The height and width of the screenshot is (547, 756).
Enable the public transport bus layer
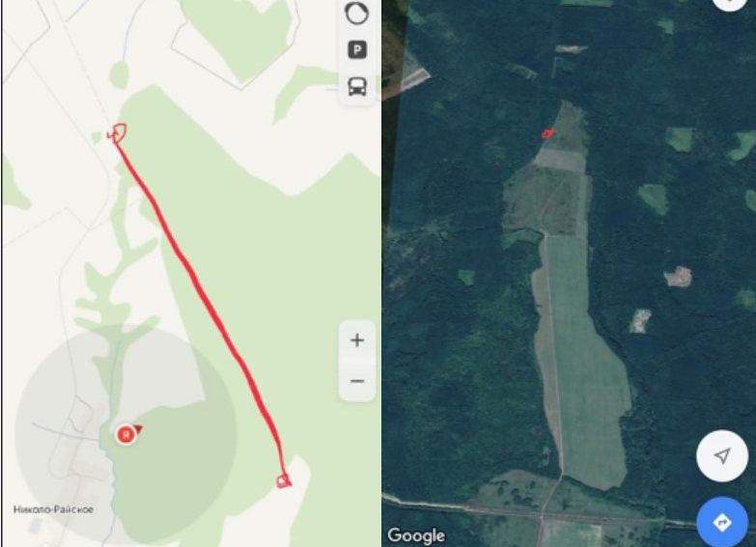(x=357, y=87)
